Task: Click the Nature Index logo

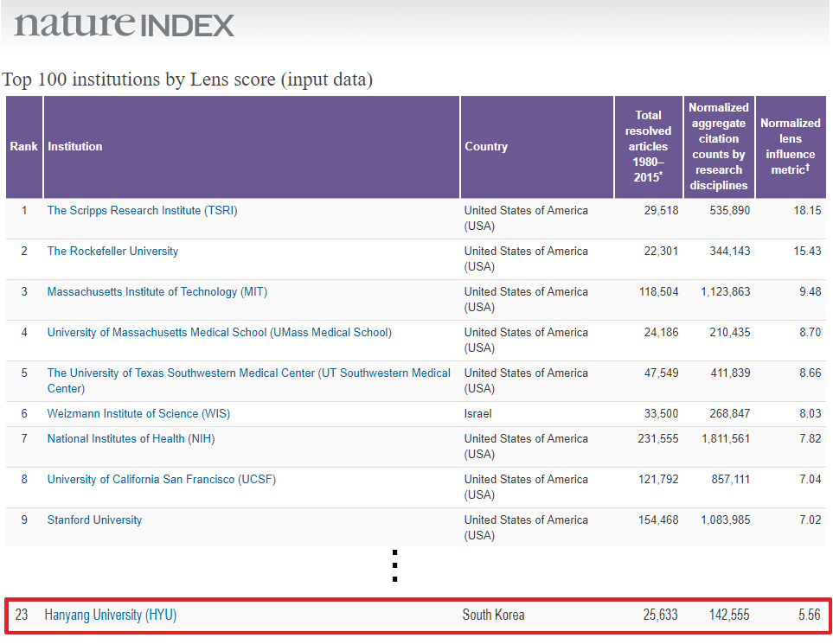Action: point(125,24)
